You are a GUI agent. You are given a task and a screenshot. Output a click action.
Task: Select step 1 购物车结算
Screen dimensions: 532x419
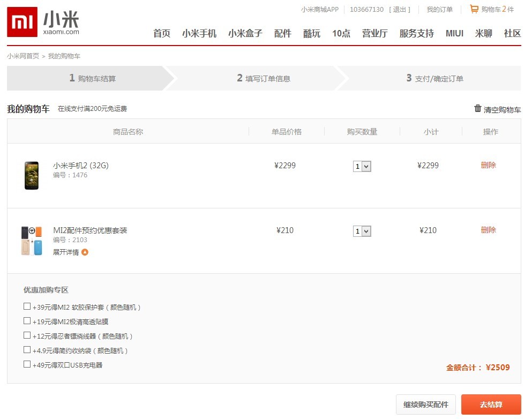point(92,78)
